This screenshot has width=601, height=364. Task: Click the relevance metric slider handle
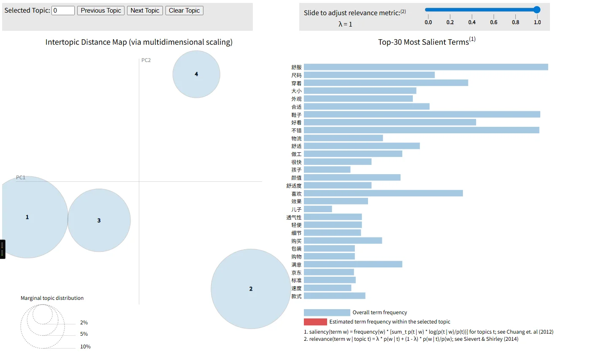pos(537,10)
